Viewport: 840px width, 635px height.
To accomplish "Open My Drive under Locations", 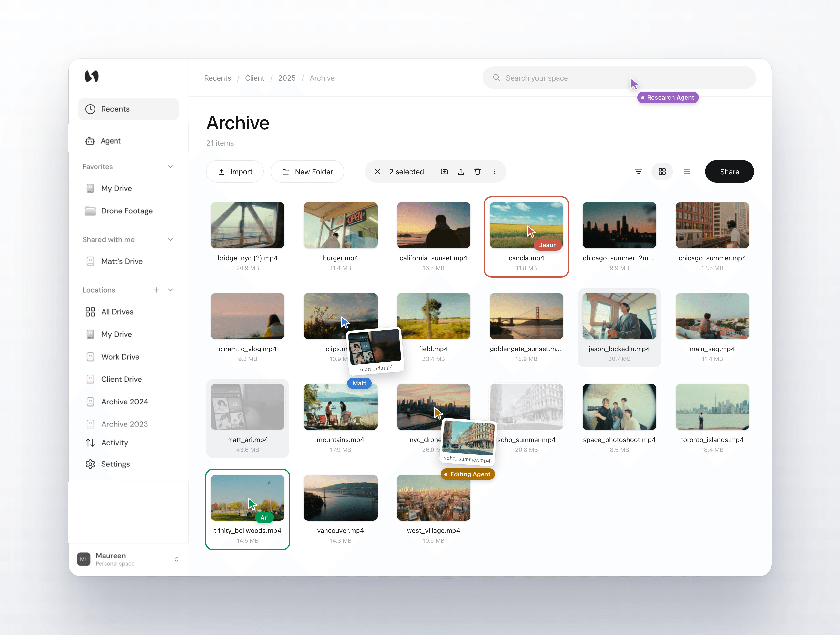I will pos(109,334).
